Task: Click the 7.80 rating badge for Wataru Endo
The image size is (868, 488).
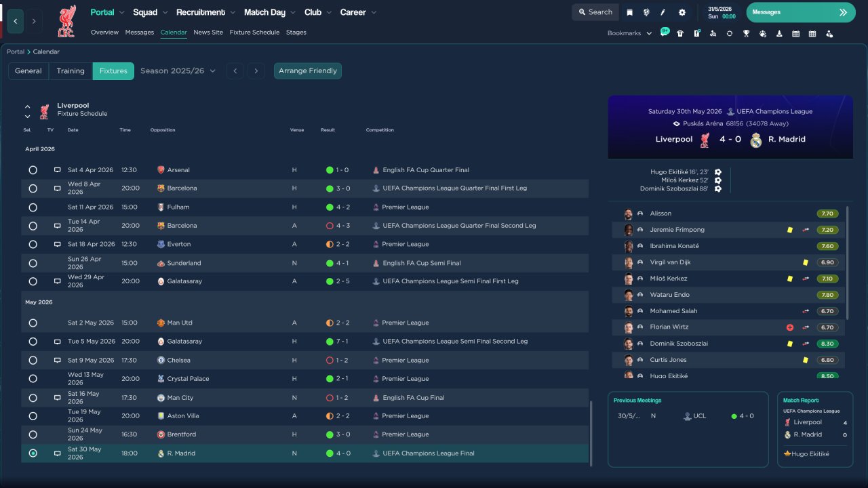Action: [827, 295]
